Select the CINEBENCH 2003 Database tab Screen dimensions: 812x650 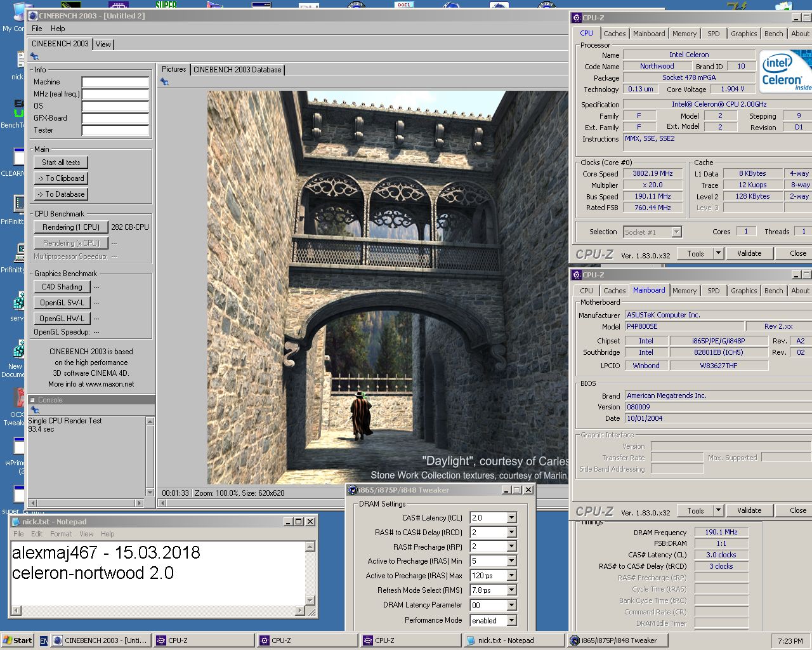coord(237,70)
